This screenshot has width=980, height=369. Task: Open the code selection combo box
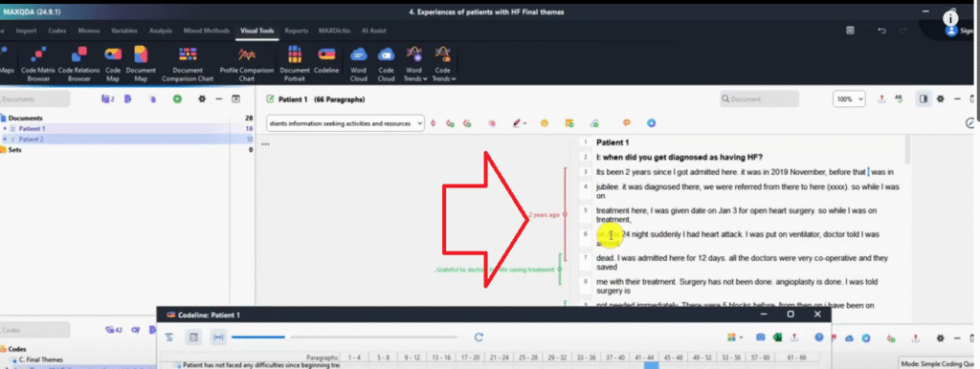345,123
